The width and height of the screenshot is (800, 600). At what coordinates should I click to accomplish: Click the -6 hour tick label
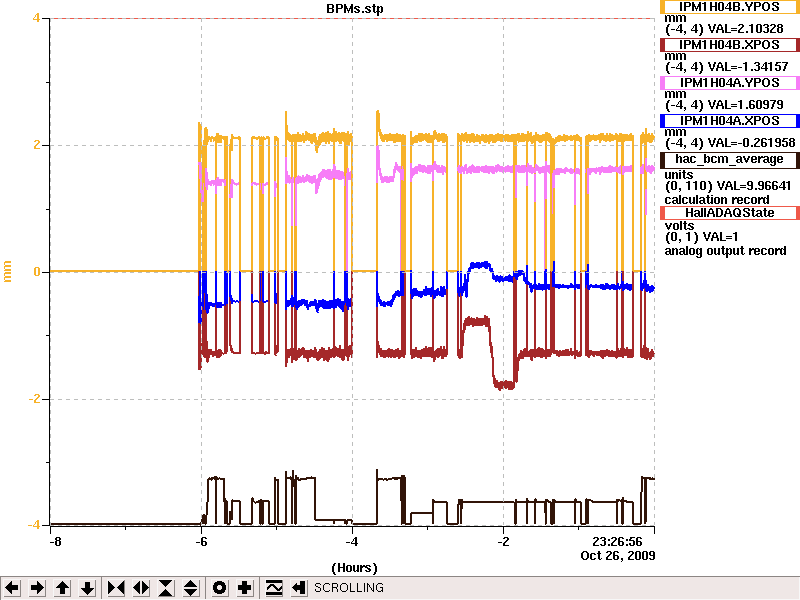point(201,541)
